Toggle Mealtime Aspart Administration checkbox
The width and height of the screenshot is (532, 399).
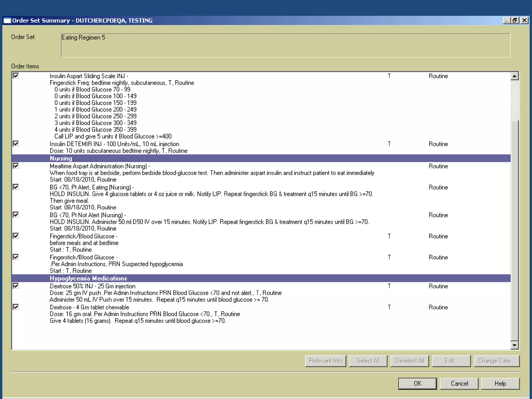(x=16, y=166)
